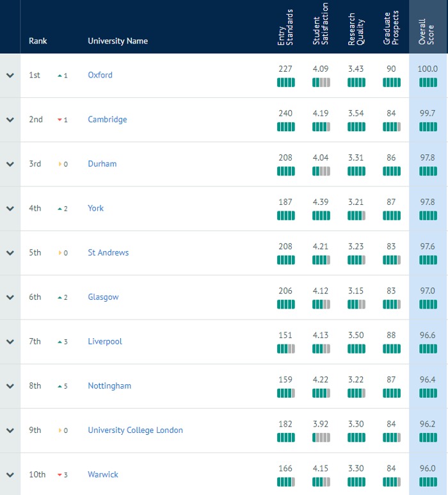Open the Nottingham university link
Image resolution: width=448 pixels, height=495 pixels.
point(109,385)
